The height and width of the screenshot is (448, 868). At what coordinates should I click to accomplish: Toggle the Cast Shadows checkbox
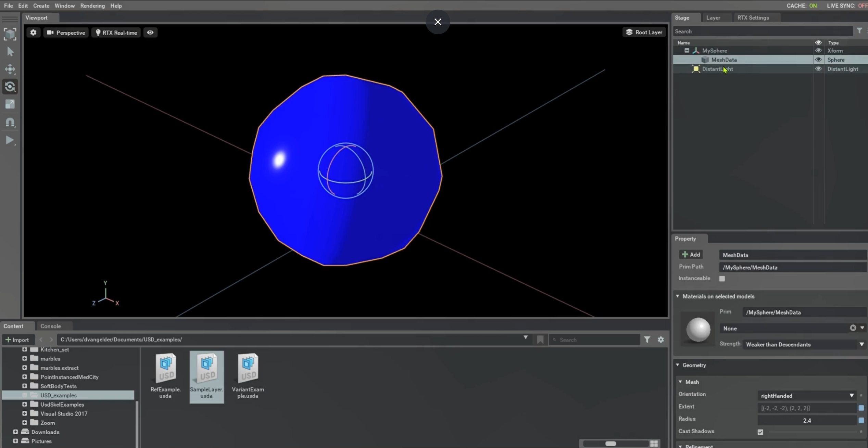pos(760,432)
